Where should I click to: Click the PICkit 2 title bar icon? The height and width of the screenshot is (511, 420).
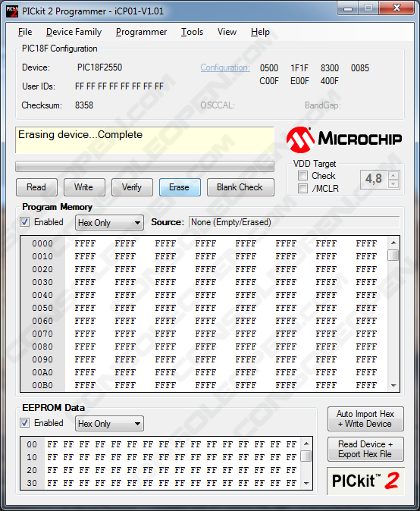coord(12,11)
